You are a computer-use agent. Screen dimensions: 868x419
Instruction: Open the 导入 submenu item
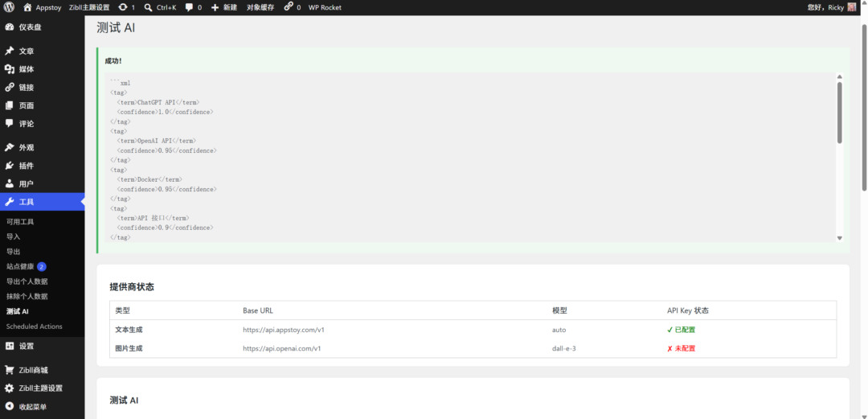(14, 236)
